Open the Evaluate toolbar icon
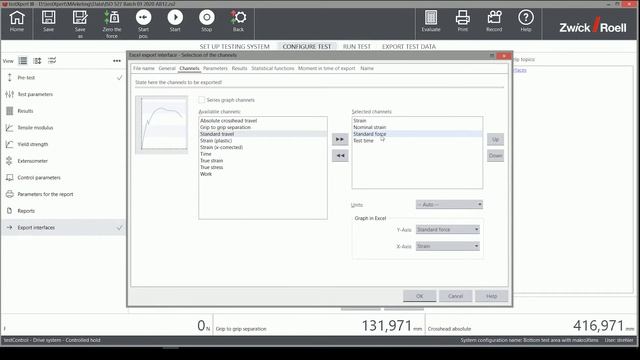 pos(431,21)
